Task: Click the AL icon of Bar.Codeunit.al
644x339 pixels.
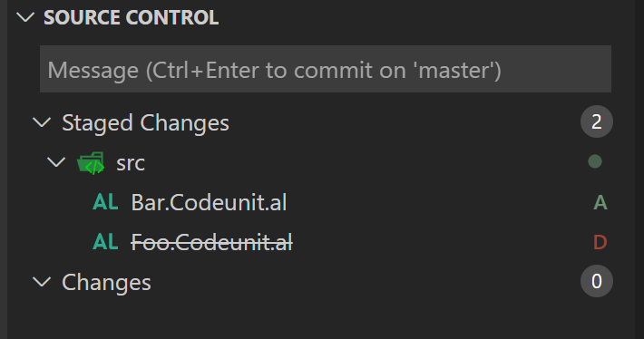Action: click(x=105, y=202)
